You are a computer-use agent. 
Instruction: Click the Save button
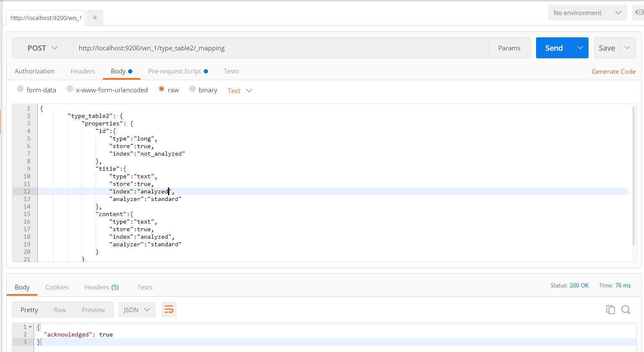[x=607, y=48]
